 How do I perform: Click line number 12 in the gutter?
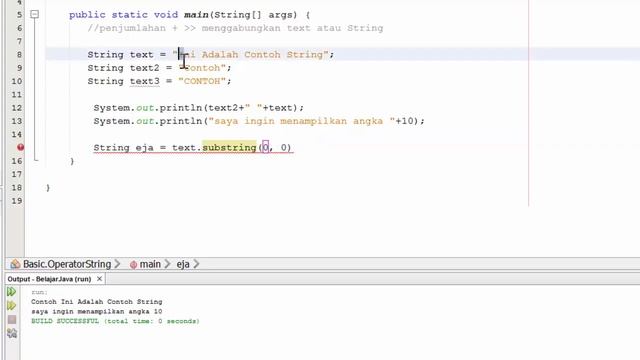click(17, 108)
